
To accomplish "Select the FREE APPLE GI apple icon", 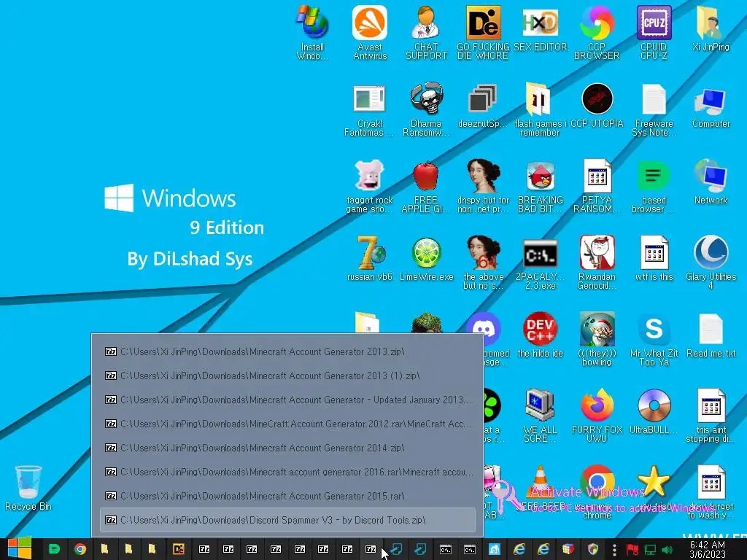I will tap(426, 186).
